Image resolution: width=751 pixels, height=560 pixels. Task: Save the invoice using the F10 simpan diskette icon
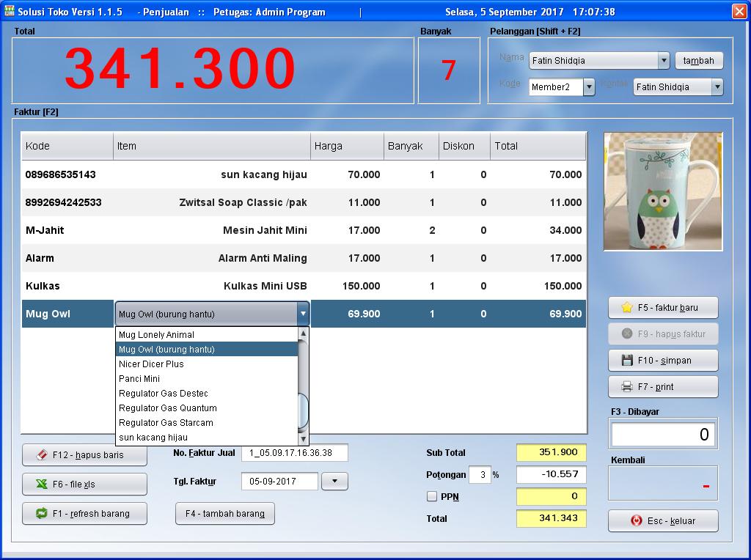pyautogui.click(x=629, y=360)
